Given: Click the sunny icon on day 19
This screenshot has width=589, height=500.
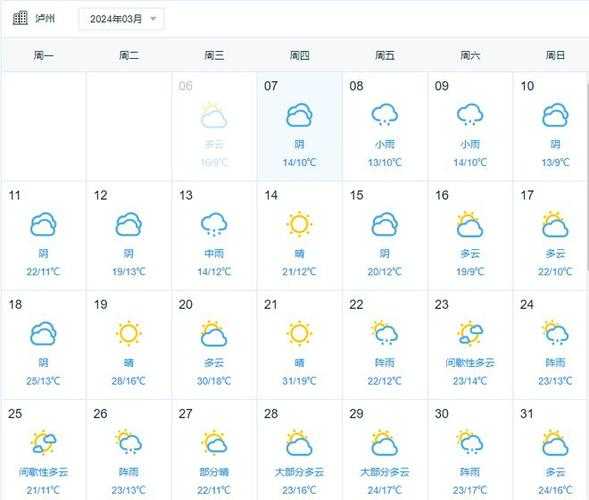Looking at the screenshot, I should [128, 334].
